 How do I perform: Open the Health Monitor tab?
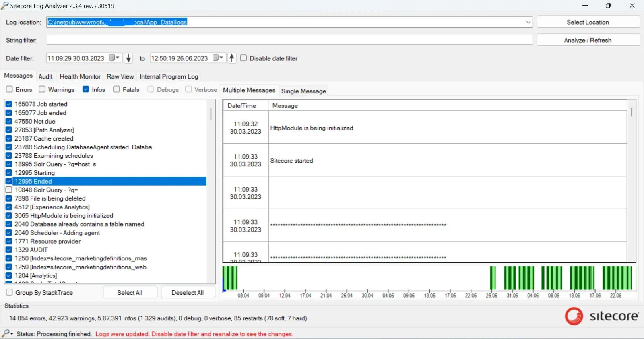[x=80, y=76]
